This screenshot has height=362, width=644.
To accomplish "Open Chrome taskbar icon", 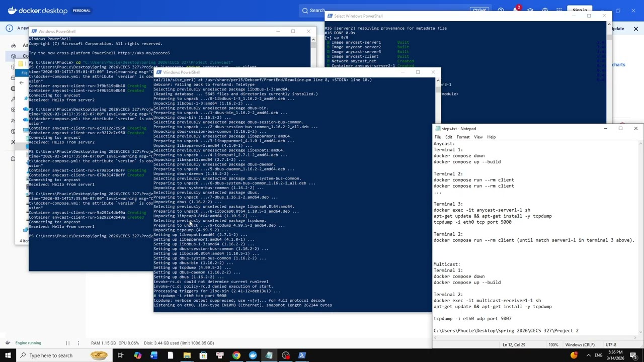I will coord(236,355).
